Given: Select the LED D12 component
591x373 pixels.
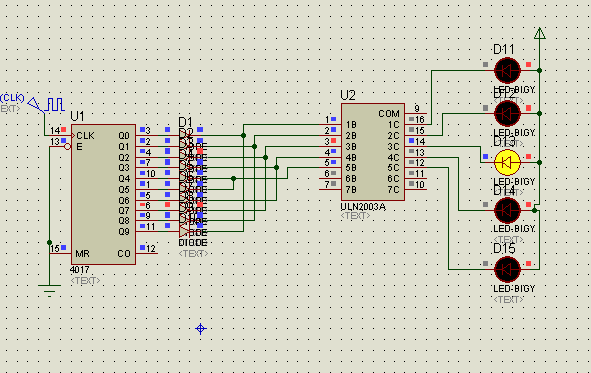Looking at the screenshot, I should pos(507,113).
